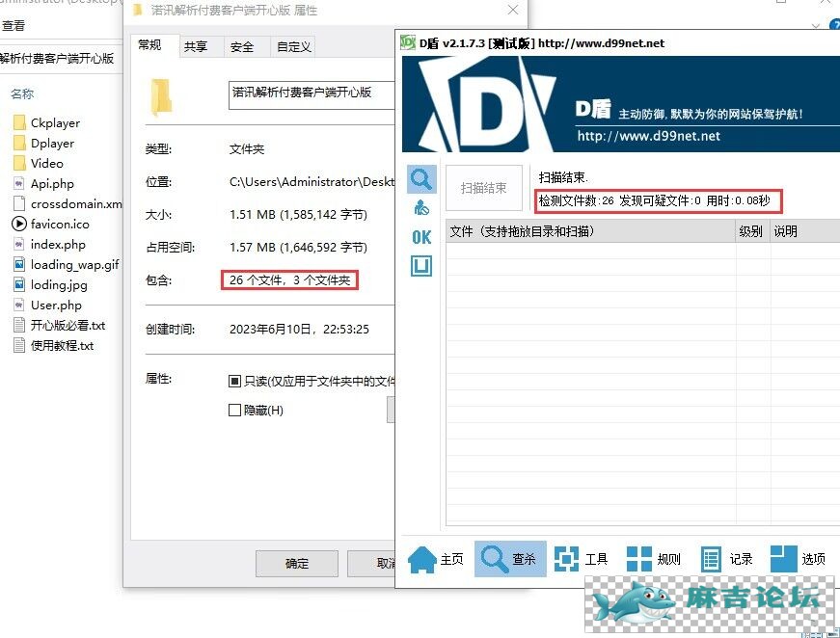840x638 pixels.
Task: Open the 自定义 tab in properties
Action: [293, 46]
